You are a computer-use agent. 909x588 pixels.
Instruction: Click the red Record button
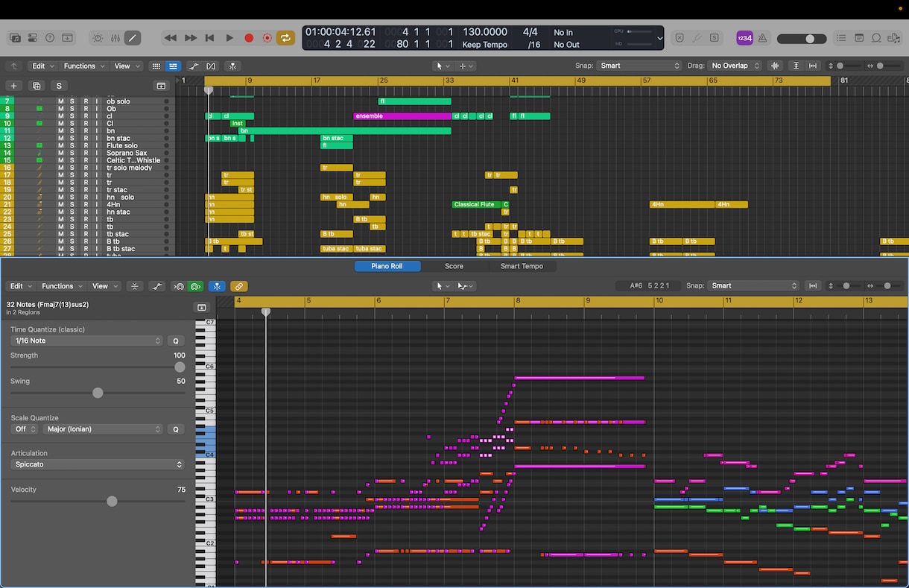tap(249, 38)
